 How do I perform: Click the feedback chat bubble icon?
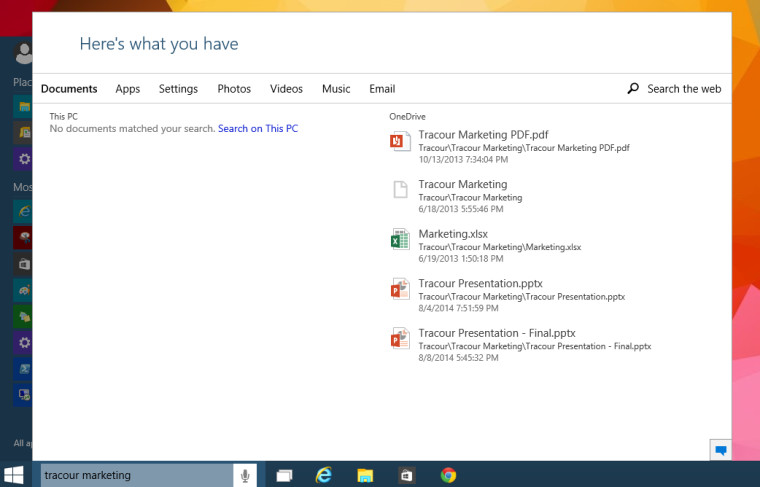720,450
